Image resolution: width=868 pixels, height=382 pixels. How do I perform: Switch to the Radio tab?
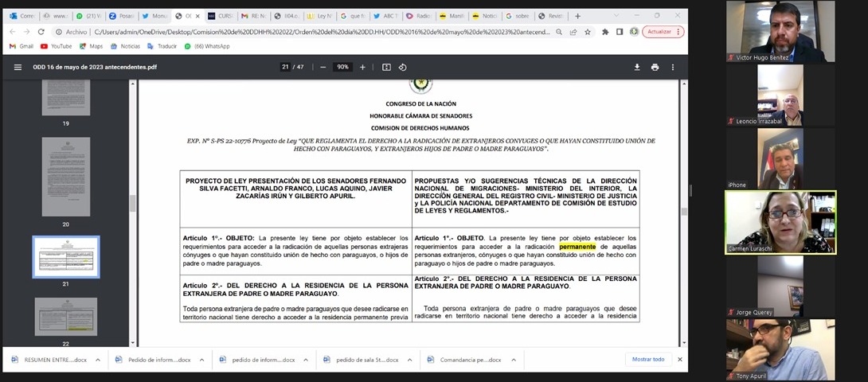click(419, 16)
